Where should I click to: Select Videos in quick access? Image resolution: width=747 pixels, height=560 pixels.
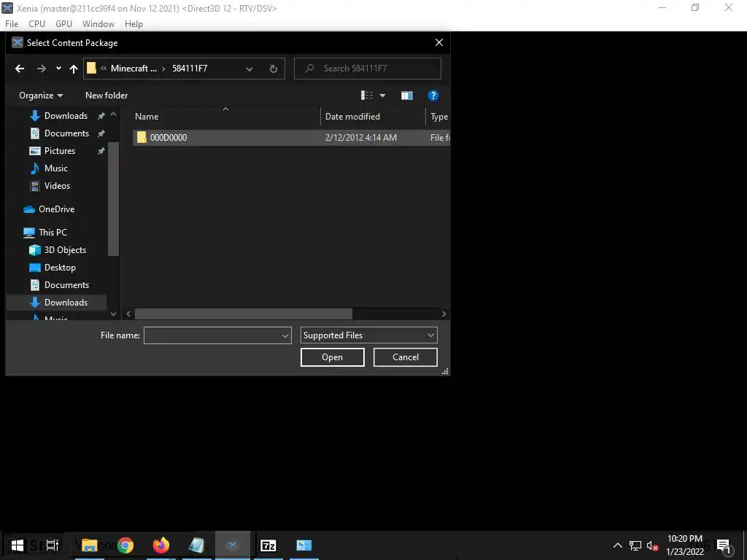pos(57,186)
